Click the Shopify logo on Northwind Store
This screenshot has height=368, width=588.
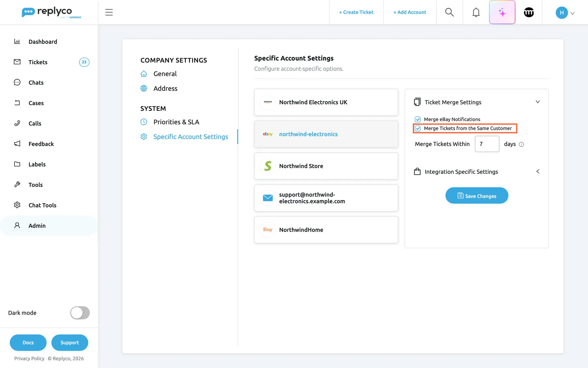click(x=268, y=166)
